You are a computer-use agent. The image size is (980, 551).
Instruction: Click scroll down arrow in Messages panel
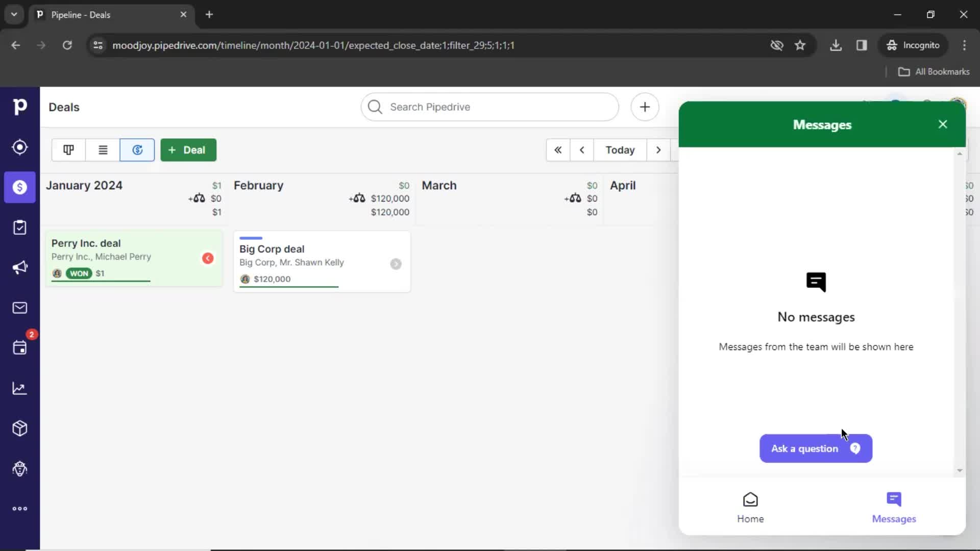click(960, 471)
